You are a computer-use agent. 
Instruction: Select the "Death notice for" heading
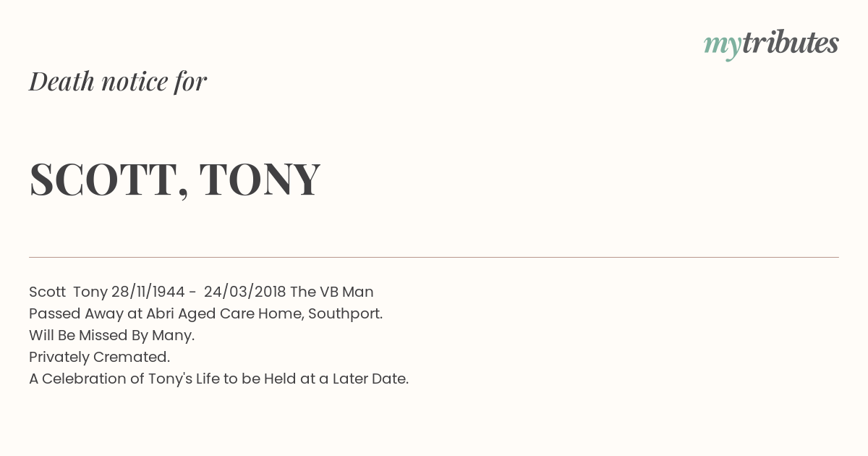click(x=118, y=81)
